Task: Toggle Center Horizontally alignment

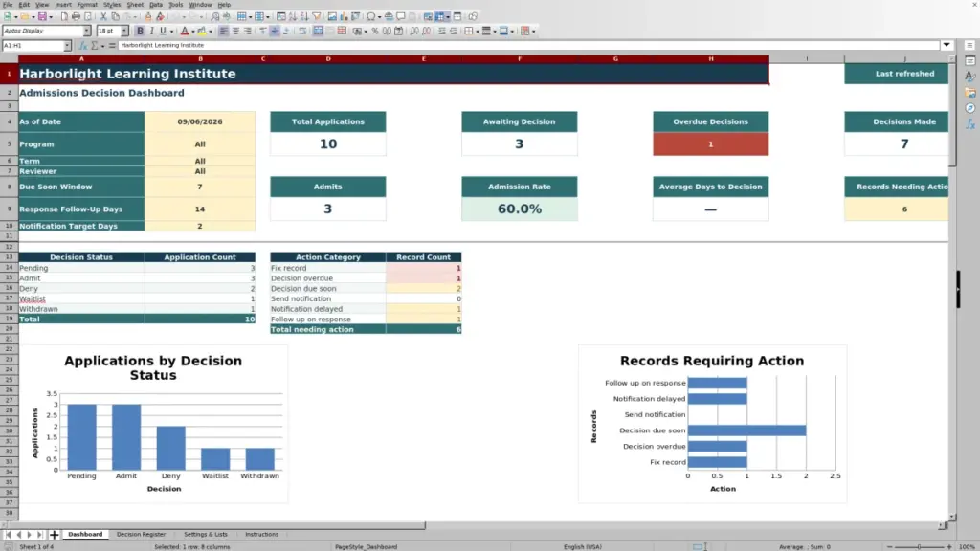Action: [235, 31]
